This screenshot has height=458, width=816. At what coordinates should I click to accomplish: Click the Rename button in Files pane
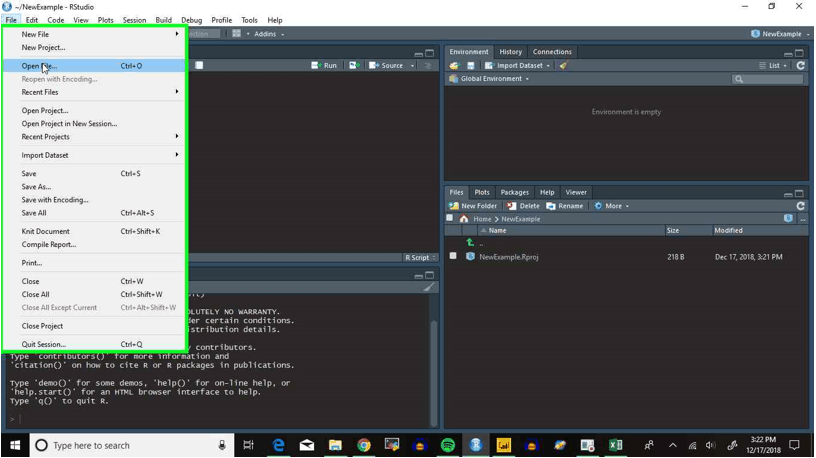[565, 206]
